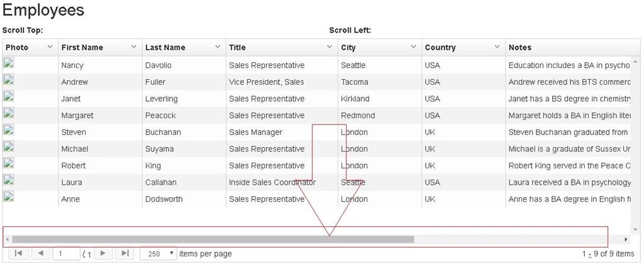Open the First Name column menu
Image resolution: width=644 pixels, height=267 pixels.
pyautogui.click(x=134, y=47)
